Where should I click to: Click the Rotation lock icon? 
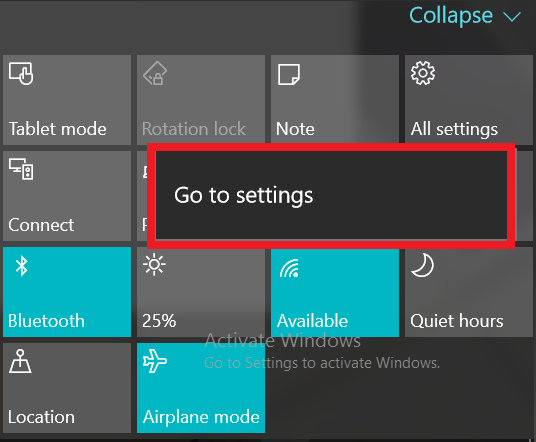coord(155,73)
